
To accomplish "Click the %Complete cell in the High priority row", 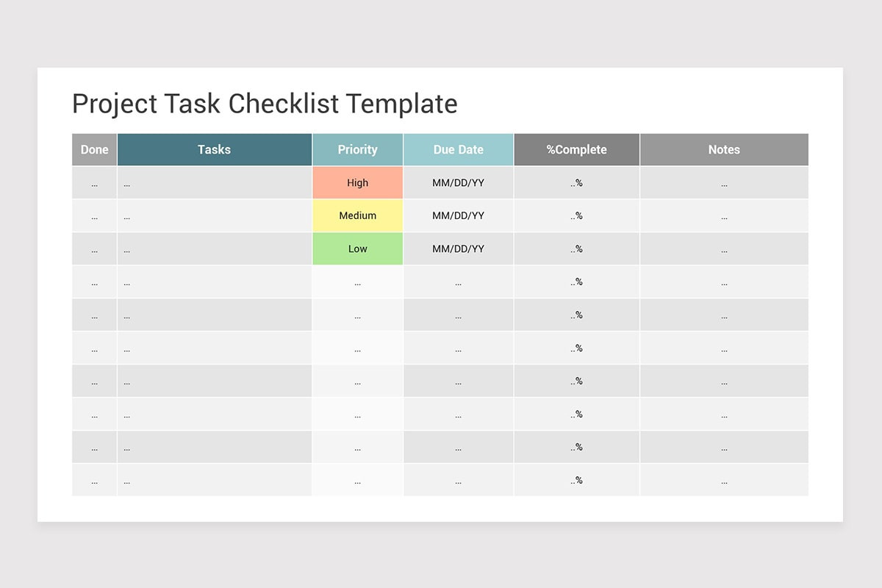I will click(x=576, y=183).
